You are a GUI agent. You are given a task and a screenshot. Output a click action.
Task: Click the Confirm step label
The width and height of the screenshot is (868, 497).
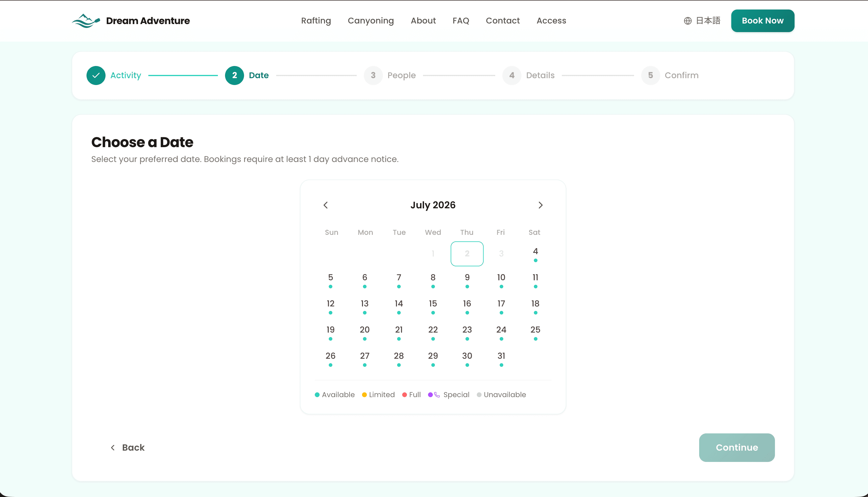pyautogui.click(x=681, y=76)
